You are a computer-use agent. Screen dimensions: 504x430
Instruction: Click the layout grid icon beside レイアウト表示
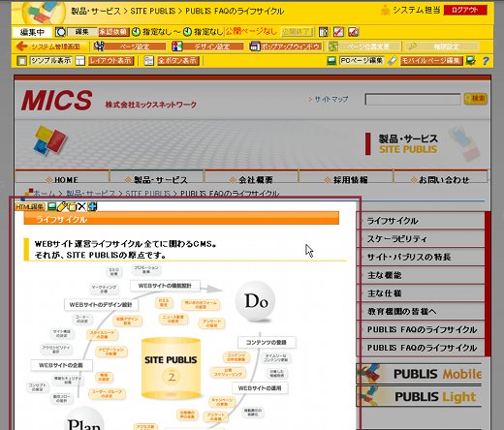(80, 61)
